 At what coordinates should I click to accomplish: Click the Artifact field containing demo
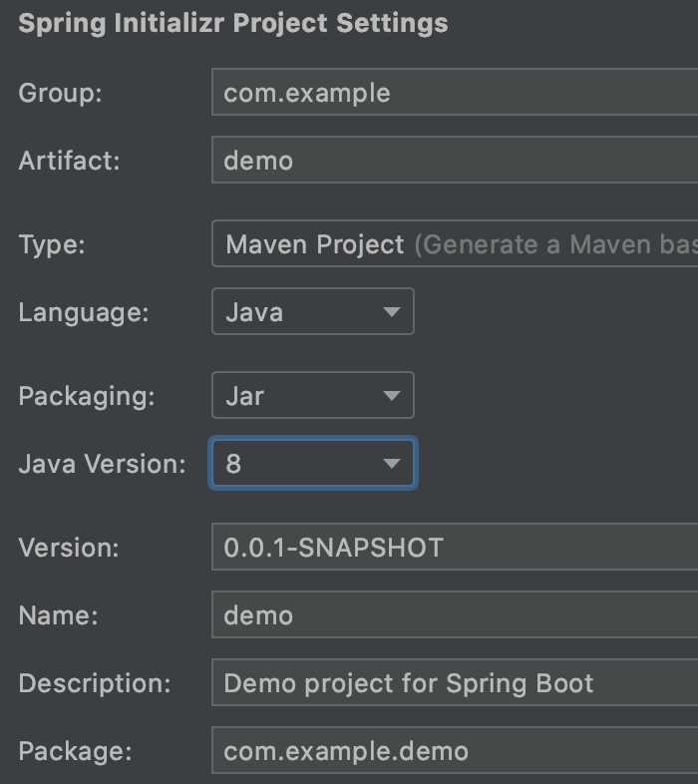(x=455, y=160)
